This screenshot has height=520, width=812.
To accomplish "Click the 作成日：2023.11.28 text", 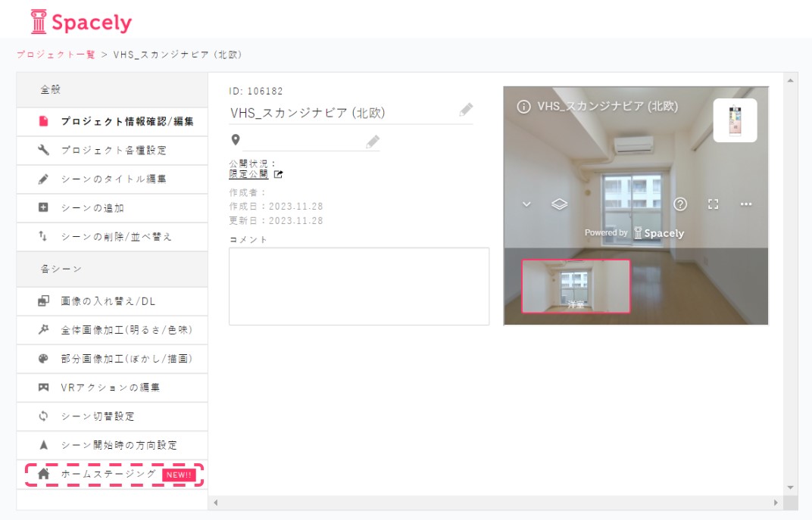I will point(276,207).
